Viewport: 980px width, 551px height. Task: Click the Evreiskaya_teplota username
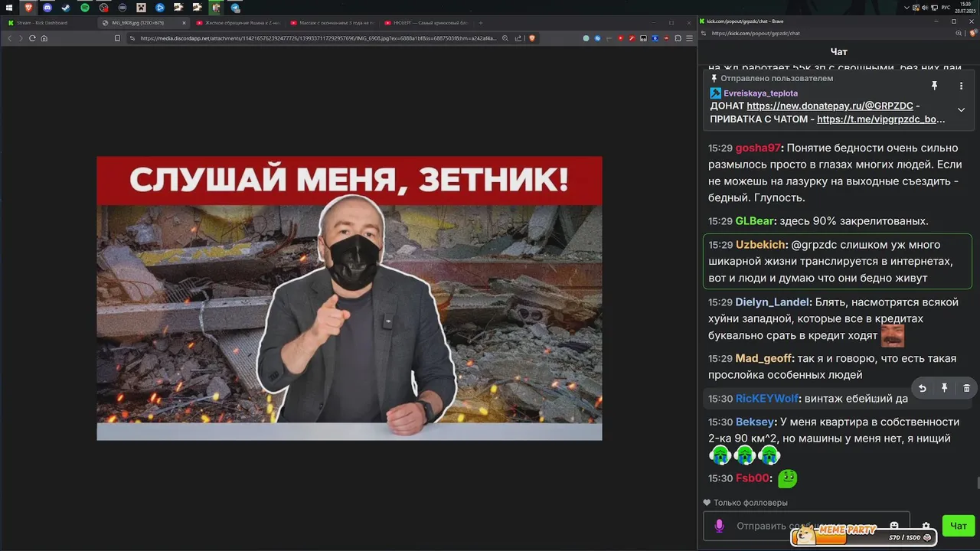coord(760,93)
